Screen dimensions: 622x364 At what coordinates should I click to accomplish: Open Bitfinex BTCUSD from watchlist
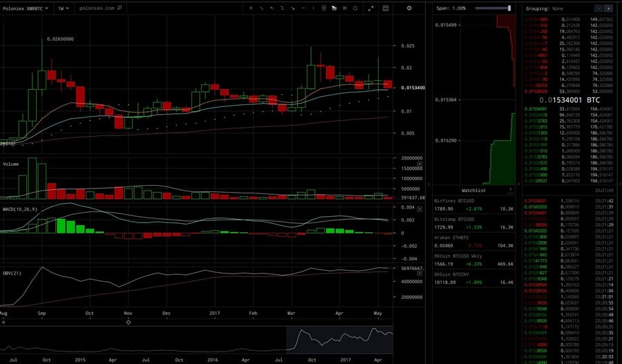click(x=473, y=204)
